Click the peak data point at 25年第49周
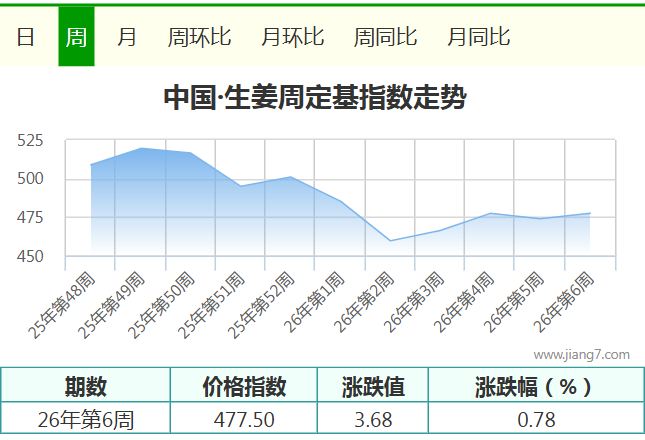The width and height of the screenshot is (645, 440). point(141,148)
